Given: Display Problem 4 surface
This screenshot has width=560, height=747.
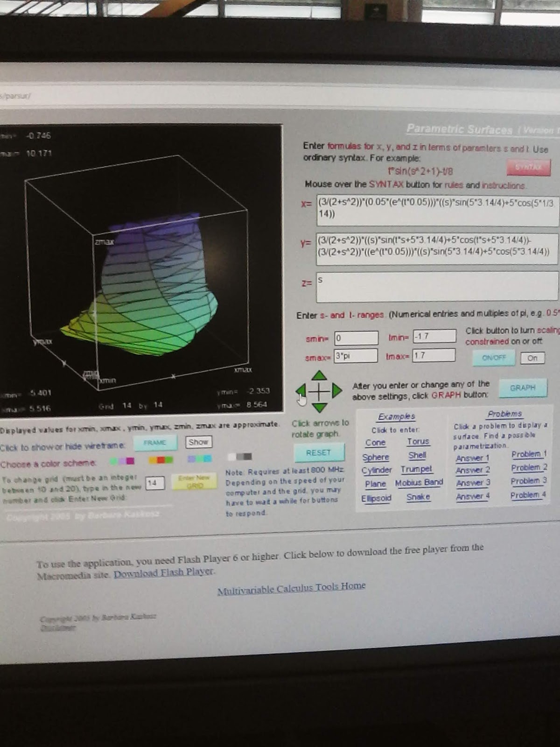Looking at the screenshot, I should [x=528, y=495].
